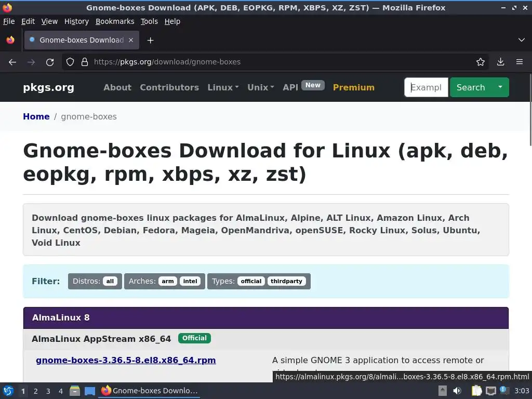Image resolution: width=532 pixels, height=399 pixels.
Task: Open the update notifier tray icon
Action: (504, 390)
